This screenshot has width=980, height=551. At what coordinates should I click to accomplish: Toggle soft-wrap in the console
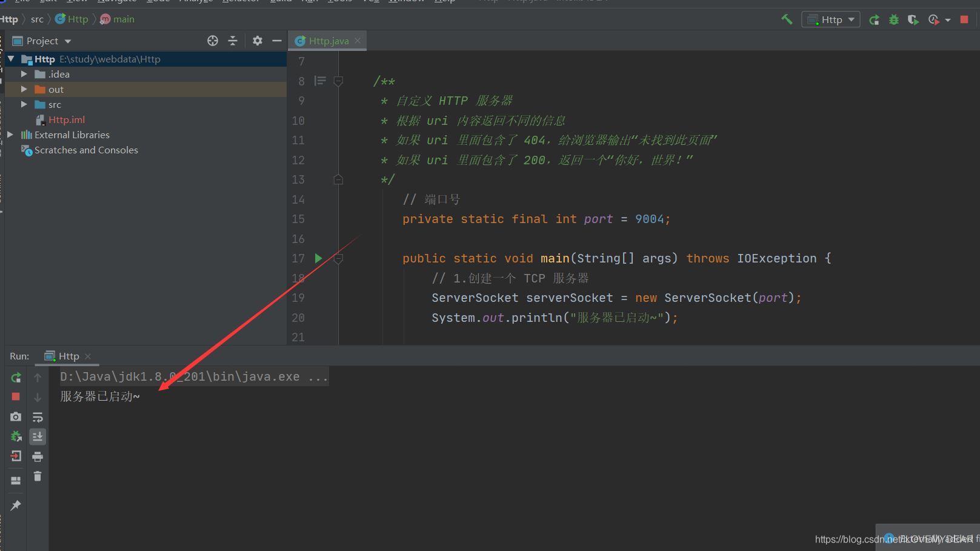click(x=38, y=417)
